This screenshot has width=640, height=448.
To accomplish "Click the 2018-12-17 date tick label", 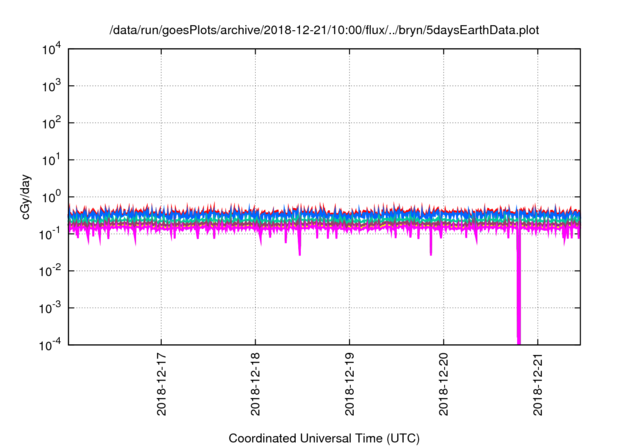I will [162, 384].
